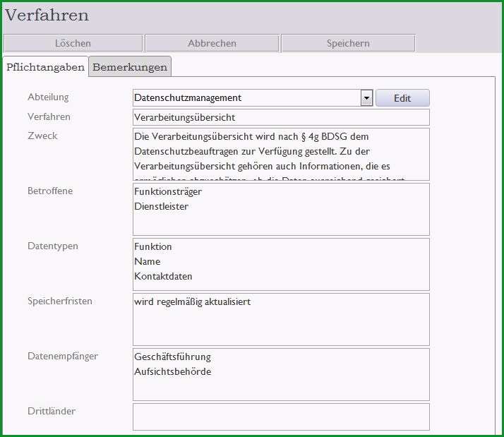
Task: Click the 'wird regelmäßig aktualisiert' Speicherfristen text
Action: tap(192, 302)
